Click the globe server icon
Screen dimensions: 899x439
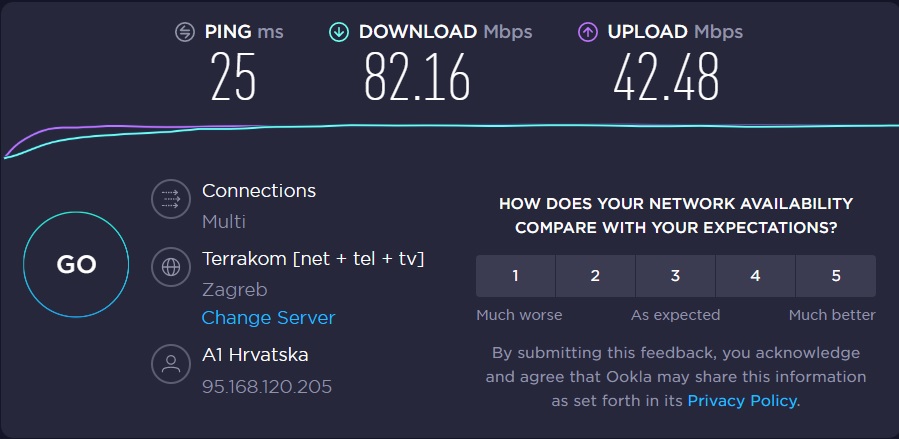(170, 267)
